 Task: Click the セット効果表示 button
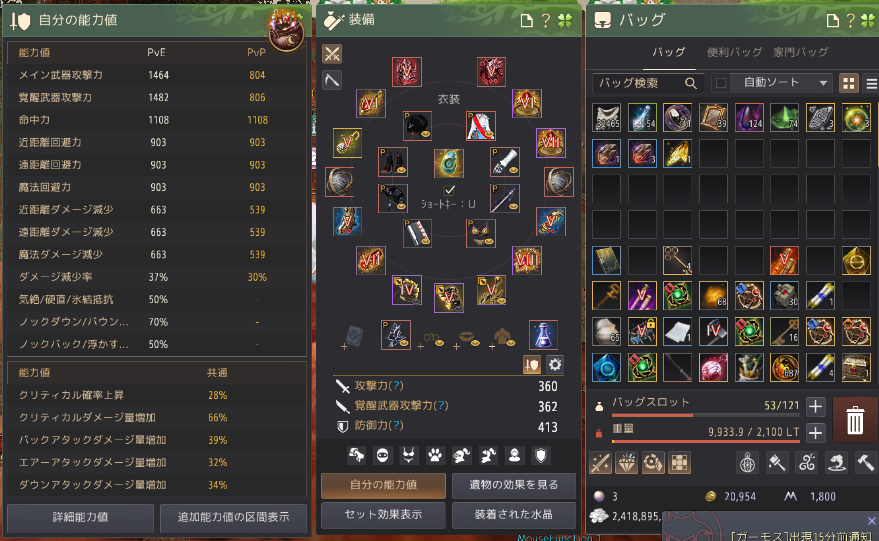point(383,515)
